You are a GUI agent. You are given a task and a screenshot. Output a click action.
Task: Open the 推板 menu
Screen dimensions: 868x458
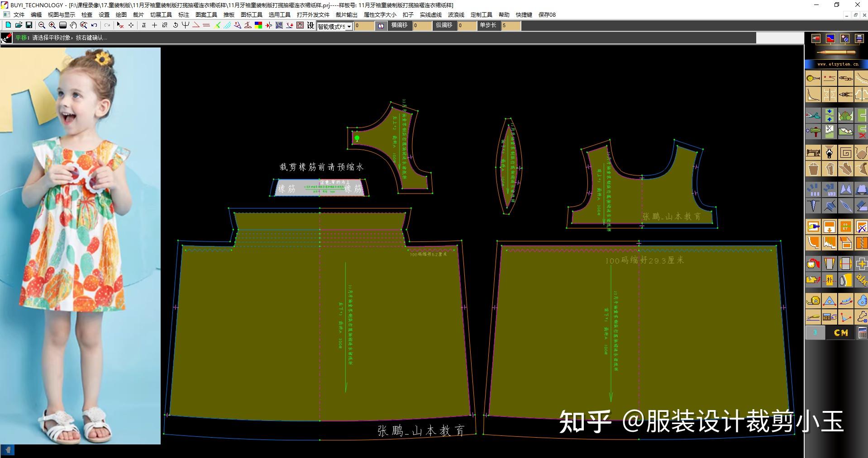(229, 15)
